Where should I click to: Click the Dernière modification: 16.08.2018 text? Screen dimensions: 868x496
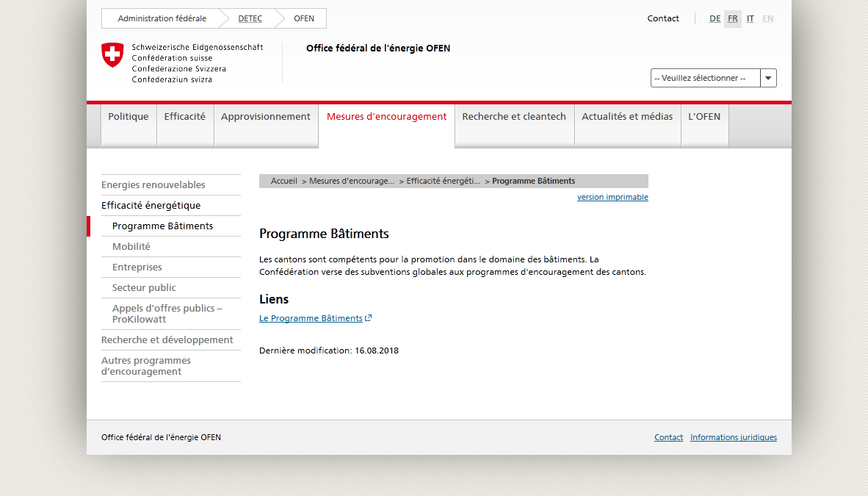(x=329, y=351)
